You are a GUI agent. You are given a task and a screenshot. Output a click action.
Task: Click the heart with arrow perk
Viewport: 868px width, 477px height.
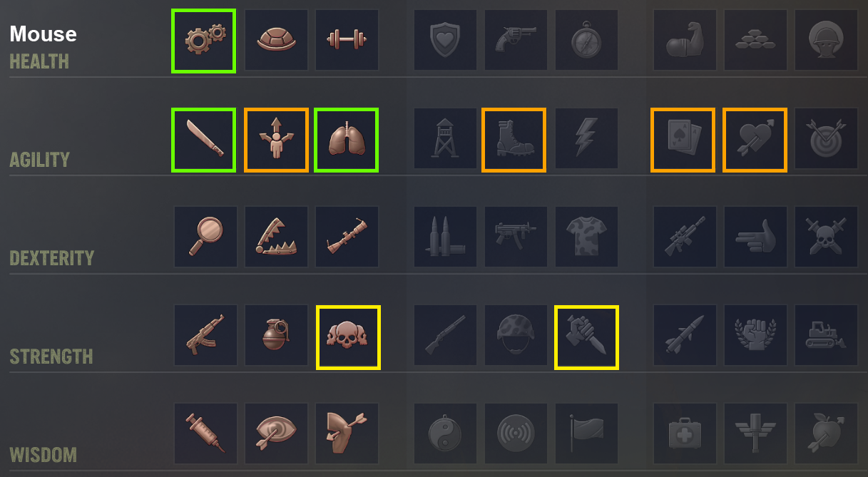coord(755,140)
